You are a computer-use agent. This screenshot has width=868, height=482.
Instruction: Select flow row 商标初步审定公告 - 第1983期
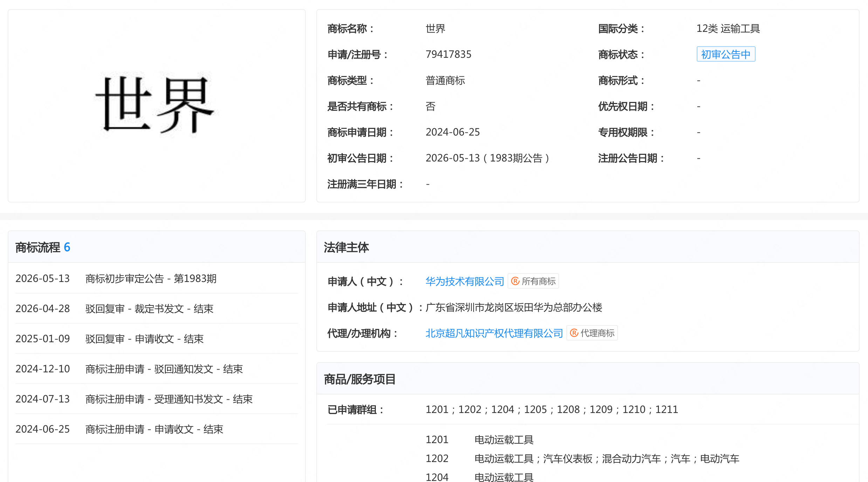(x=157, y=278)
